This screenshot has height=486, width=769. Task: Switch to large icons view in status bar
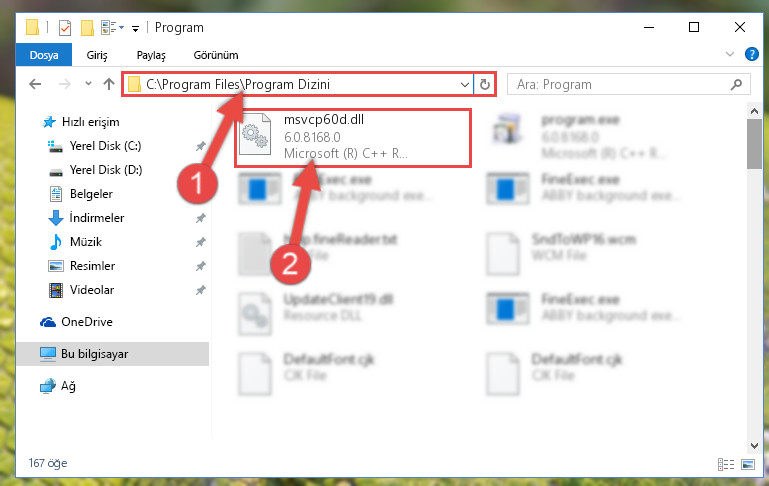[748, 464]
